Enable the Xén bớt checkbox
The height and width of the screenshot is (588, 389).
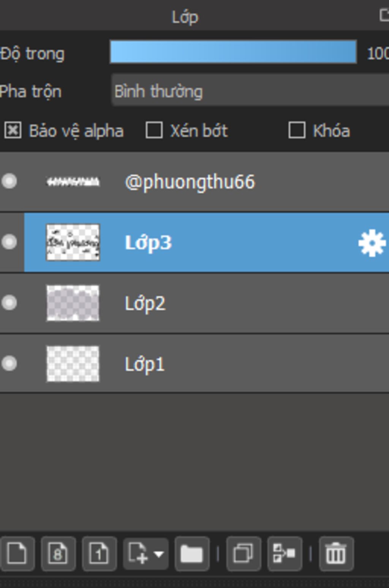pos(154,130)
